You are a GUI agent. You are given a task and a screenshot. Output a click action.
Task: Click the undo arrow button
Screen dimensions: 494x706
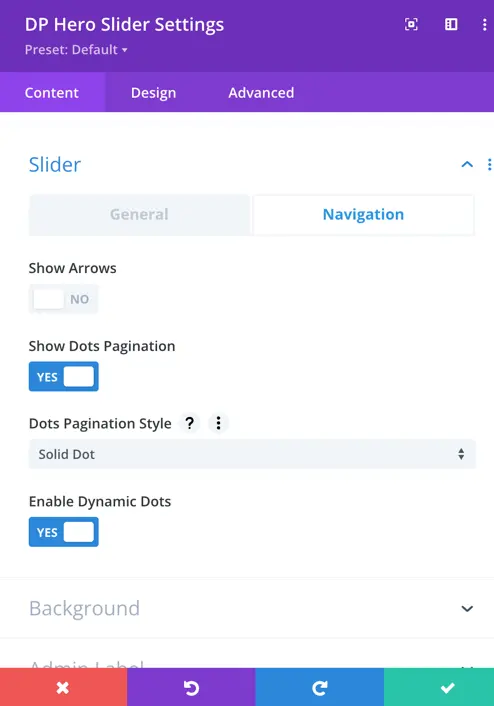(x=191, y=687)
